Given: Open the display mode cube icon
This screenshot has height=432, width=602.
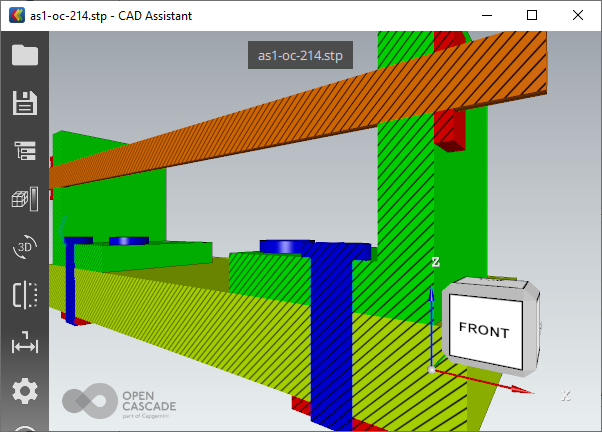Looking at the screenshot, I should [25, 199].
